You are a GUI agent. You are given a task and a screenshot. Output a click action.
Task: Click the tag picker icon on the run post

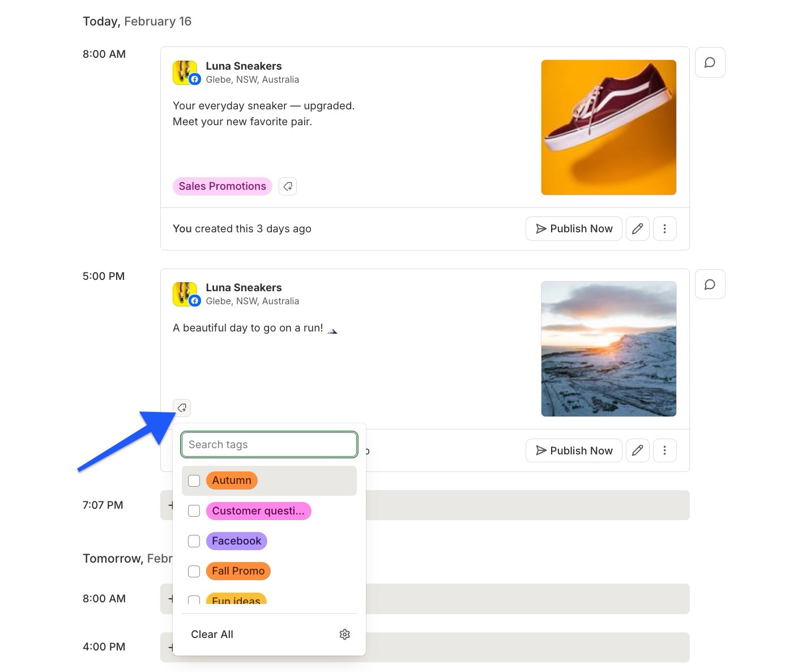[181, 407]
